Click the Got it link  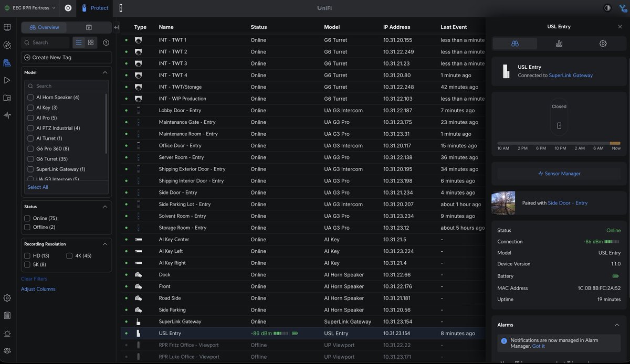click(x=539, y=346)
